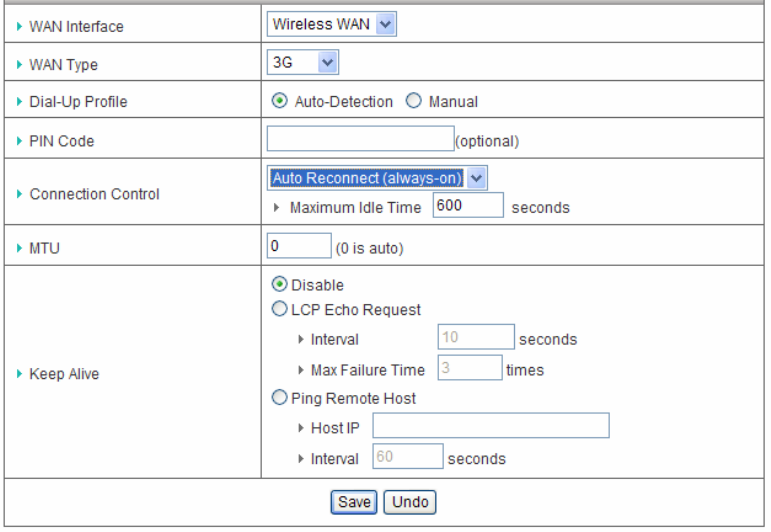The image size is (771, 532).
Task: Click the arrow icon beside PIN Code
Action: coord(22,141)
